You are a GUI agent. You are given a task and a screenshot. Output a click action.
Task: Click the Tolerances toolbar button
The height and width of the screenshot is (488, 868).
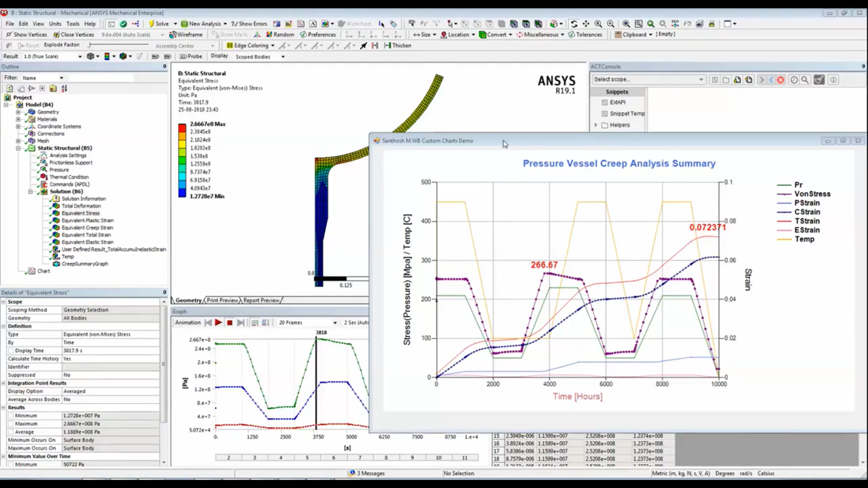click(584, 35)
